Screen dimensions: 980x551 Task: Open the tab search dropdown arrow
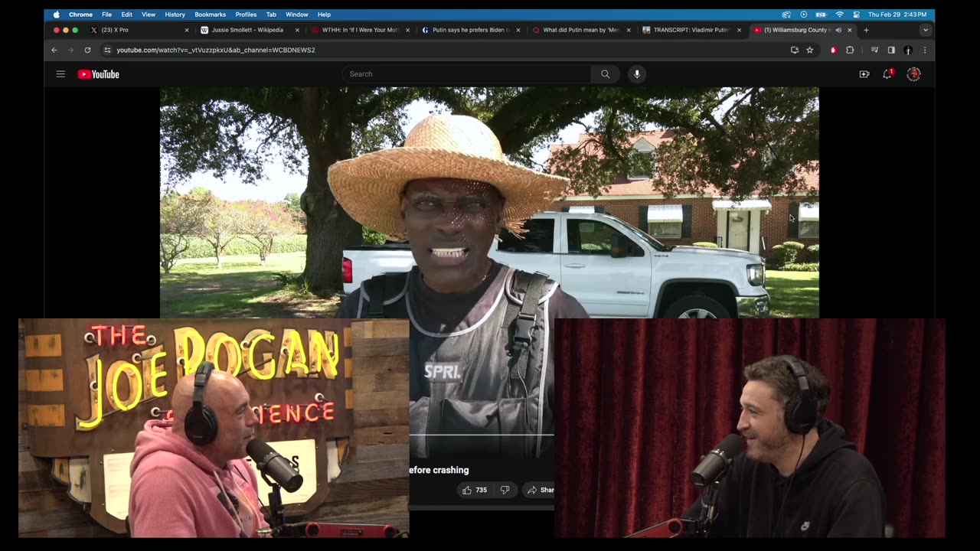926,30
